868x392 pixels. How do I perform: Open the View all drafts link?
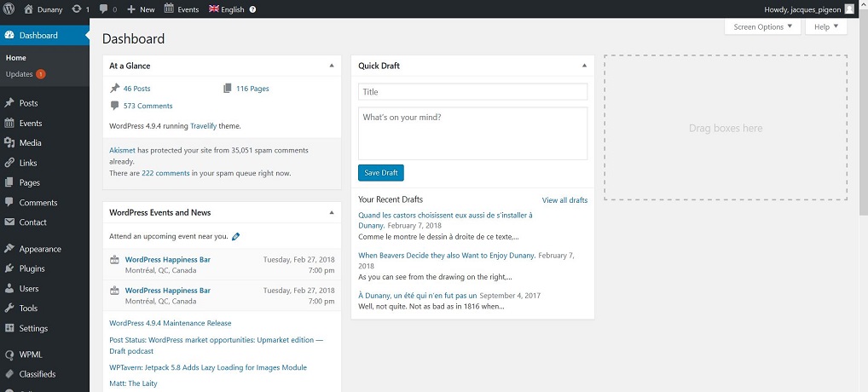coord(564,200)
